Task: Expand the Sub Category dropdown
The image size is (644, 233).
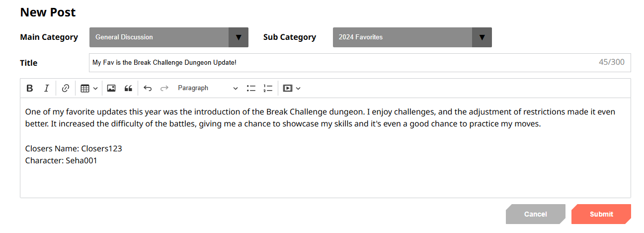Action: click(412, 37)
